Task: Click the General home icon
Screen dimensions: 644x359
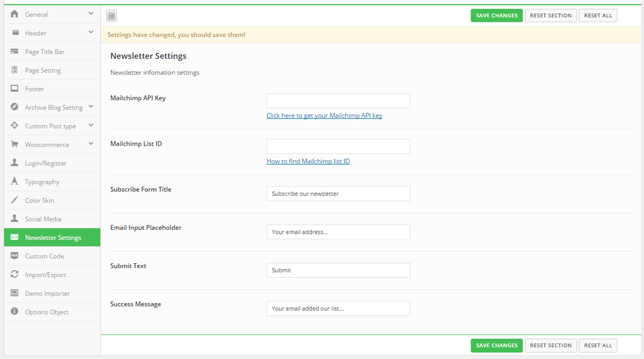Action: point(15,14)
